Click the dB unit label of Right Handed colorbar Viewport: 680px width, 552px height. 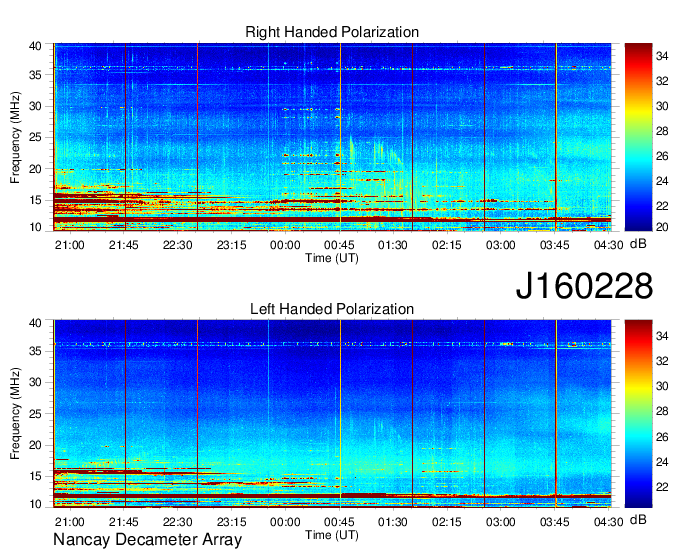638,244
